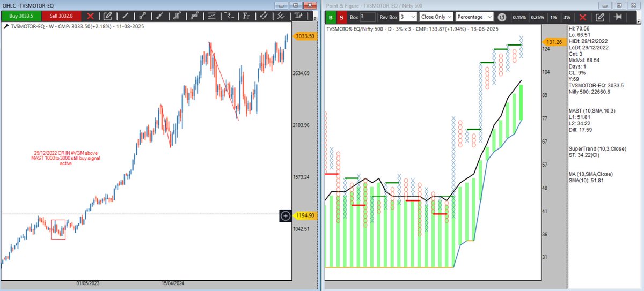This screenshot has height=291, width=644.
Task: Open the Rev Box dropdown
Action: [408, 17]
